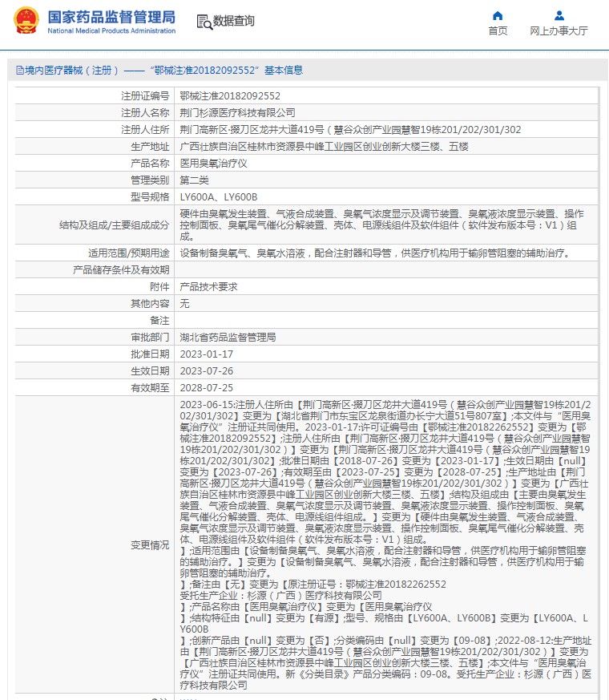Click 国家药品监督管理局 site title
Image resolution: width=609 pixels, height=700 pixels.
111,18
